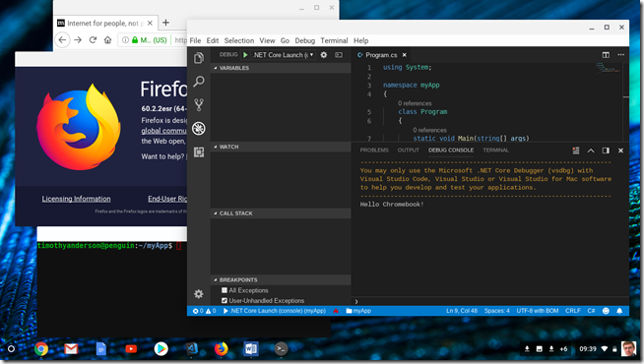
Task: Click the feedback smiley in status bar
Action: pos(606,311)
